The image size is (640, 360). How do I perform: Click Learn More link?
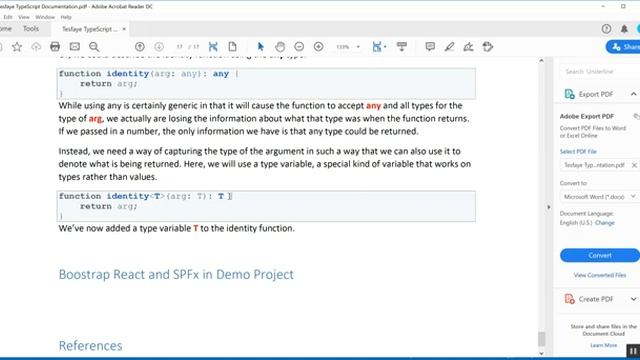604,345
